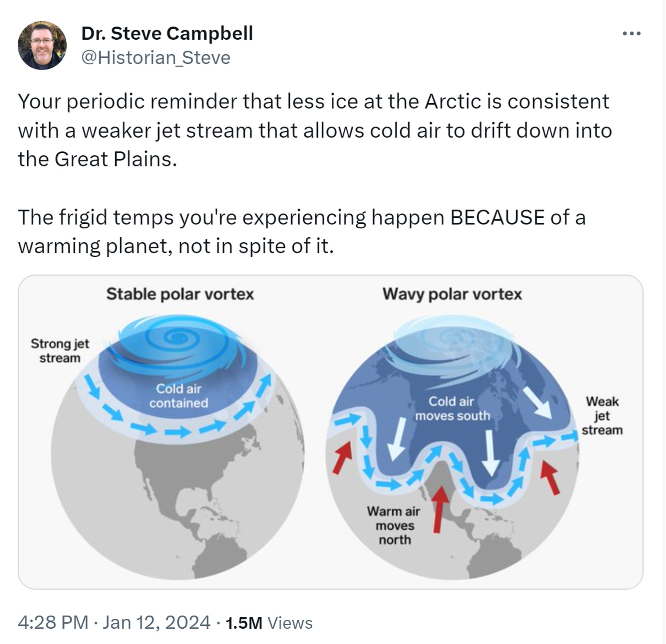Viewport: 666px width, 644px height.
Task: Click the Strong jet stream label
Action: [x=60, y=350]
